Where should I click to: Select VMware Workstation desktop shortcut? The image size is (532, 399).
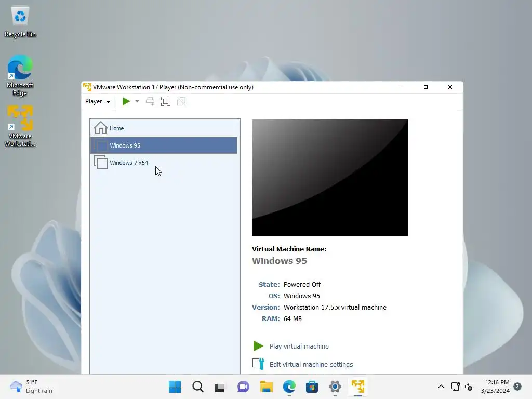click(20, 126)
